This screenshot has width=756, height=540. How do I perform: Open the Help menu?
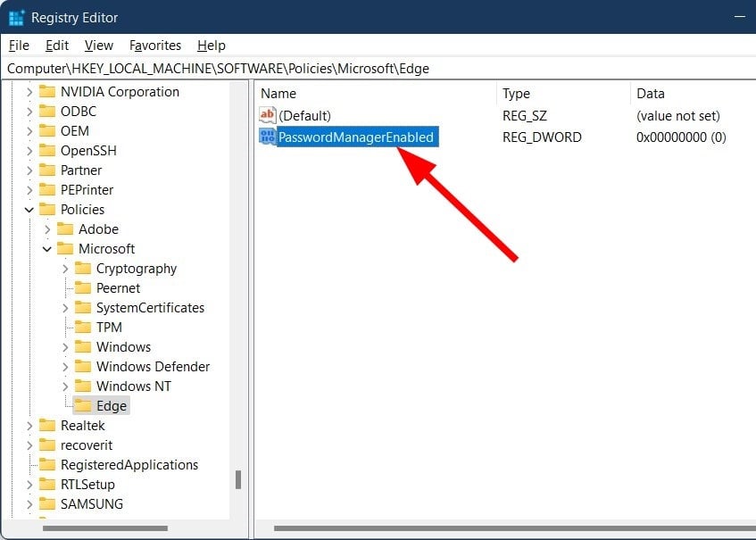tap(211, 46)
